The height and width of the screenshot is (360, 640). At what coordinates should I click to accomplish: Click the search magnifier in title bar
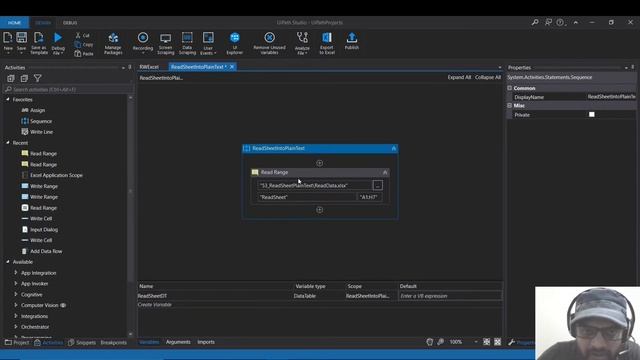coord(535,22)
